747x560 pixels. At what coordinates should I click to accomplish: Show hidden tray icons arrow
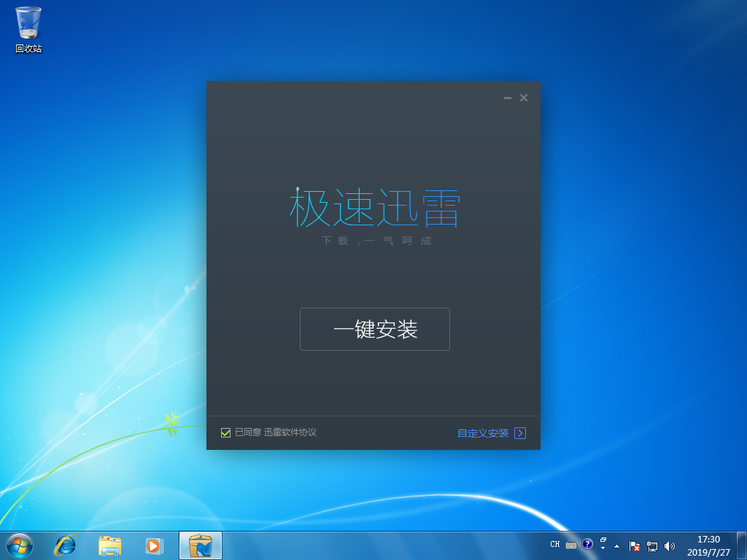click(617, 545)
